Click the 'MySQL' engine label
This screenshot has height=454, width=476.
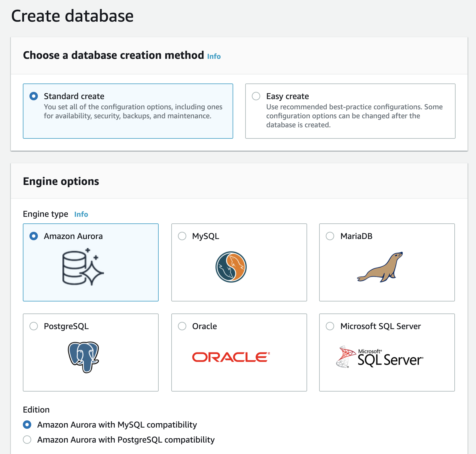(206, 236)
